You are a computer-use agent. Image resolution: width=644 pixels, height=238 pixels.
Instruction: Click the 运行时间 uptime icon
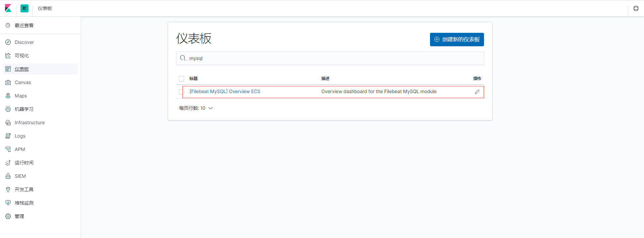click(x=8, y=163)
